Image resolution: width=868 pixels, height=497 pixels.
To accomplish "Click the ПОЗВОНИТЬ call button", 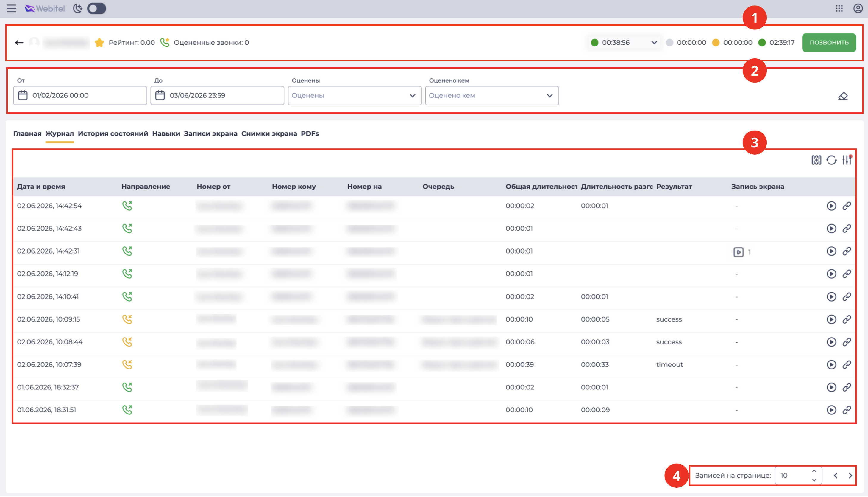I will 828,42.
